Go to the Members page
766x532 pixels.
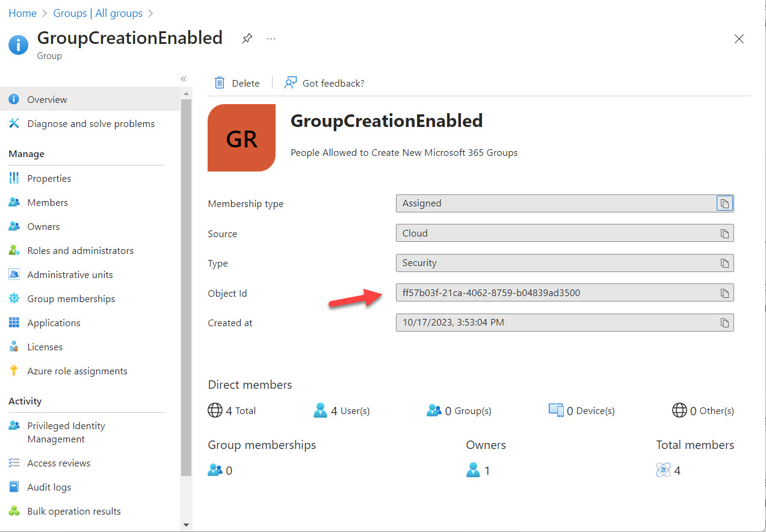pos(47,202)
